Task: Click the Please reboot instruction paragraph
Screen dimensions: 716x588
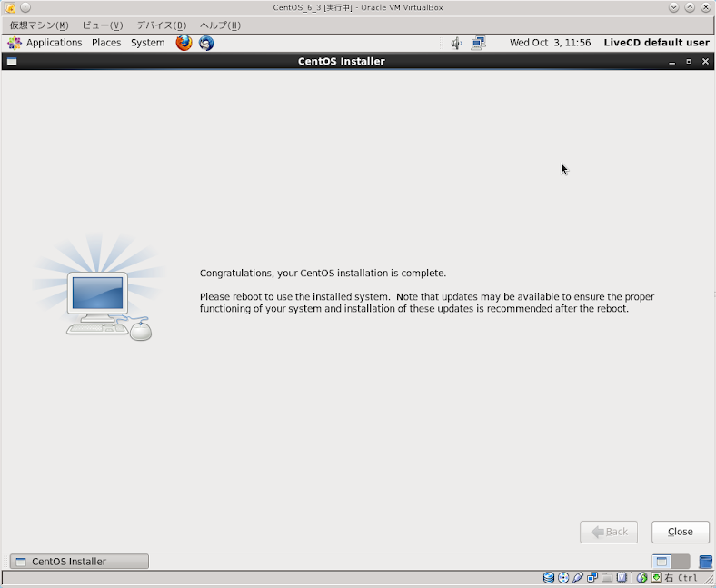Action: click(x=427, y=303)
